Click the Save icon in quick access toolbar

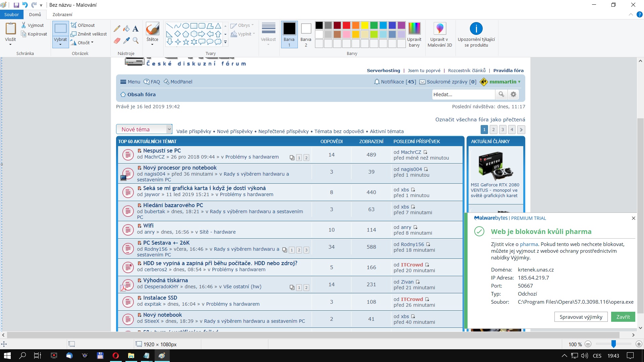tap(16, 5)
